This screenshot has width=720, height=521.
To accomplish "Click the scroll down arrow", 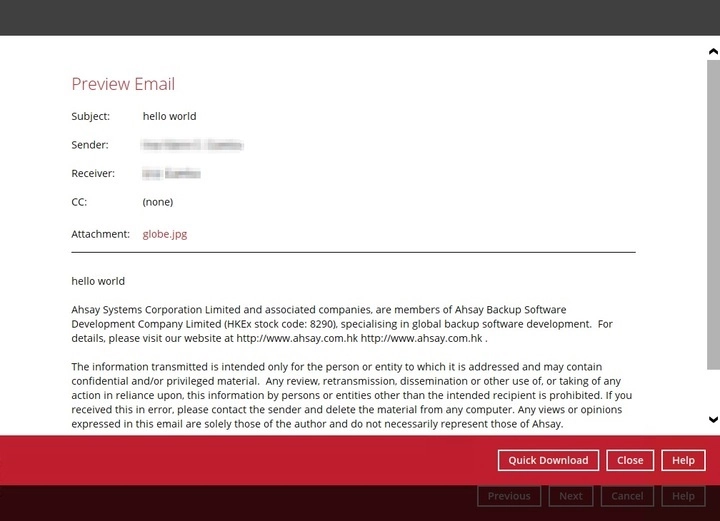I will click(713, 420).
